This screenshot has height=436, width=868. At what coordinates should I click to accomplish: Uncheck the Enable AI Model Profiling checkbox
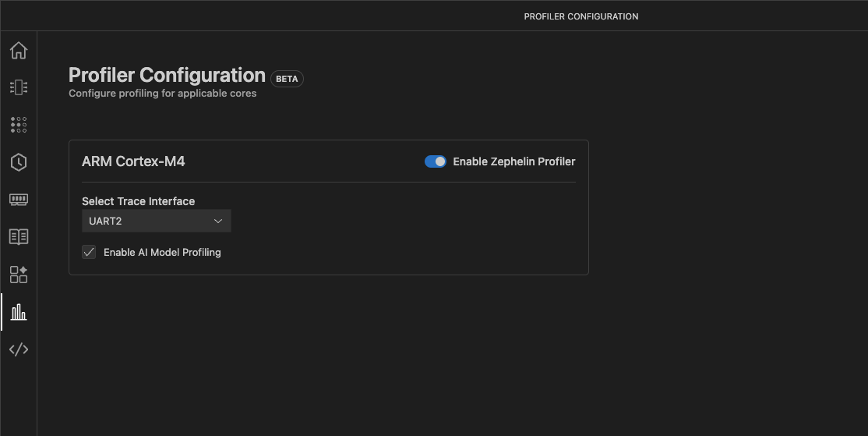tap(89, 252)
